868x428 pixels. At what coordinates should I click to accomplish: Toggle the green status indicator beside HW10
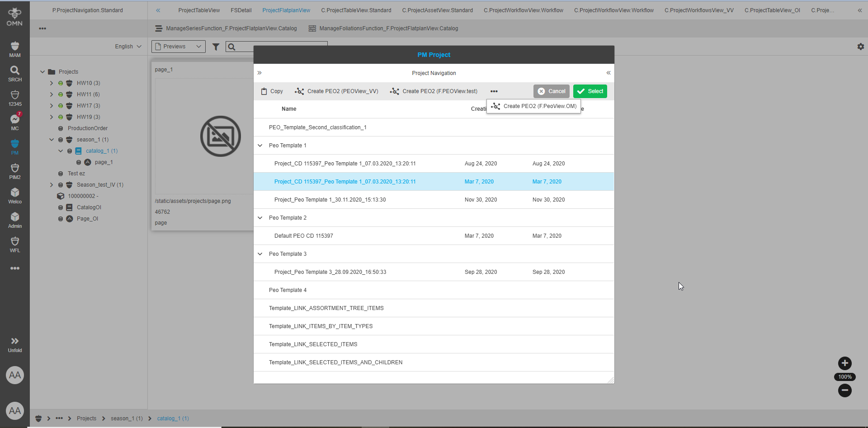click(x=61, y=83)
